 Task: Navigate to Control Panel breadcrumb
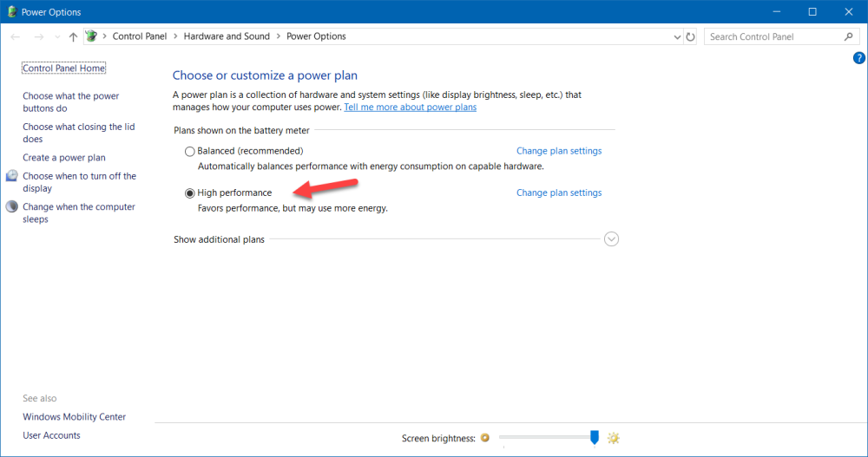coord(140,36)
